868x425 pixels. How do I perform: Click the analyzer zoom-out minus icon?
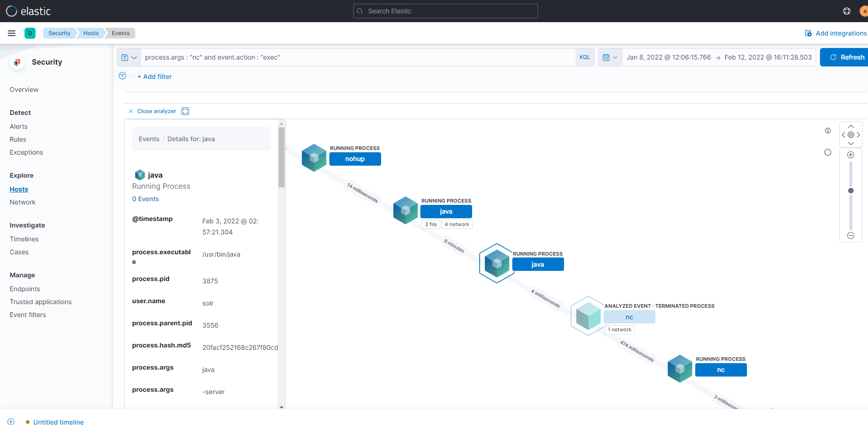click(x=850, y=236)
